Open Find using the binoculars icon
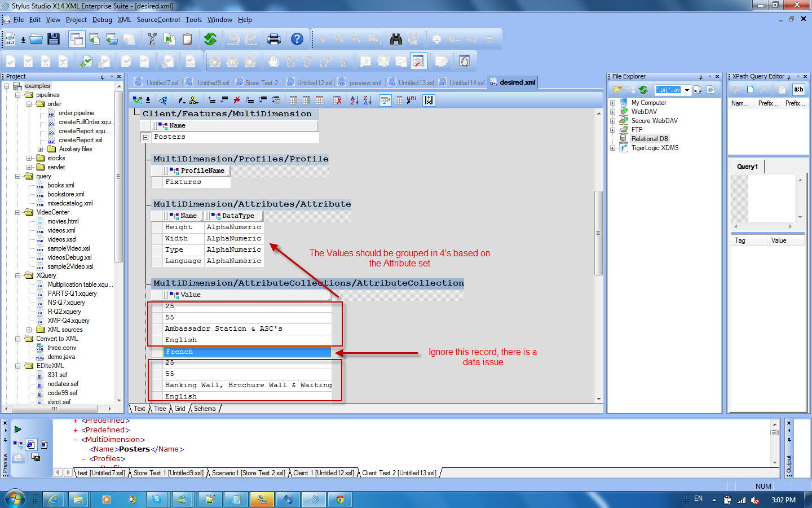Viewport: 812px width, 508px height. pos(396,39)
